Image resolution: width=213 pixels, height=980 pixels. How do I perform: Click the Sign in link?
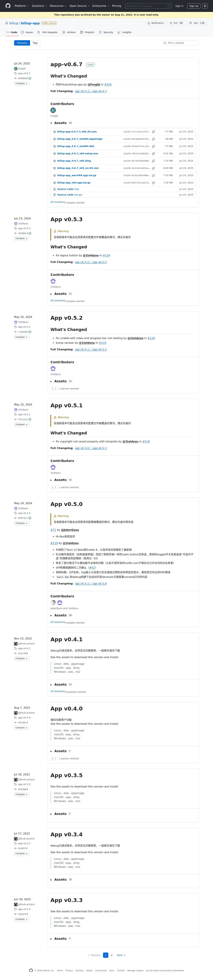pos(179,6)
